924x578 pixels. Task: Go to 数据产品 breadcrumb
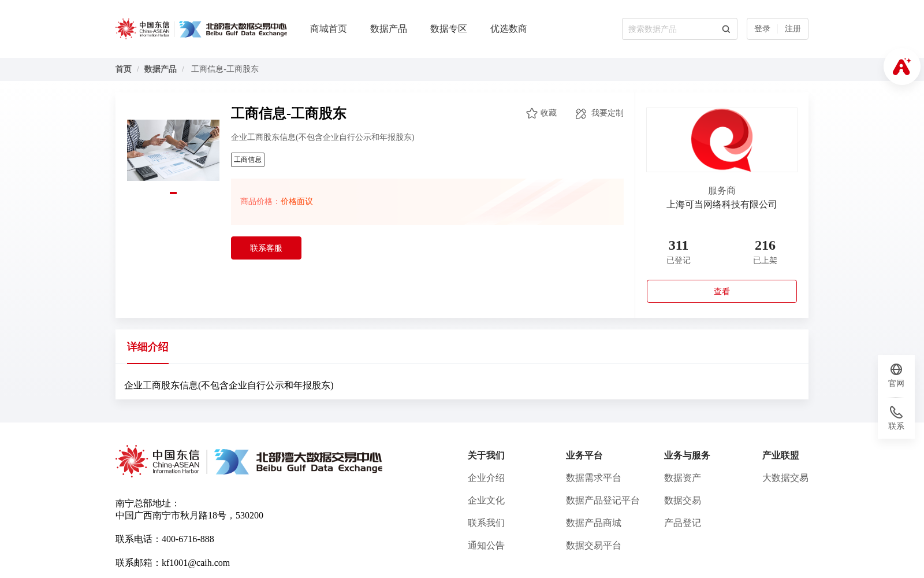(x=161, y=69)
